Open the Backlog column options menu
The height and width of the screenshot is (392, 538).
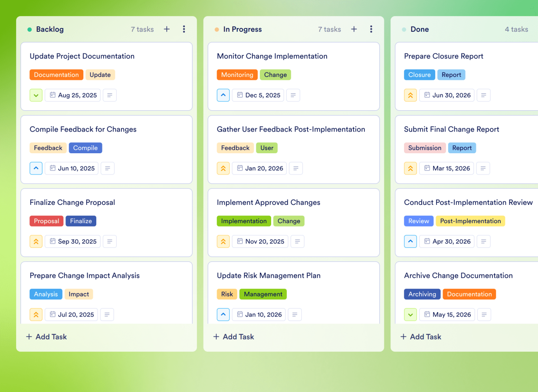[x=184, y=29]
